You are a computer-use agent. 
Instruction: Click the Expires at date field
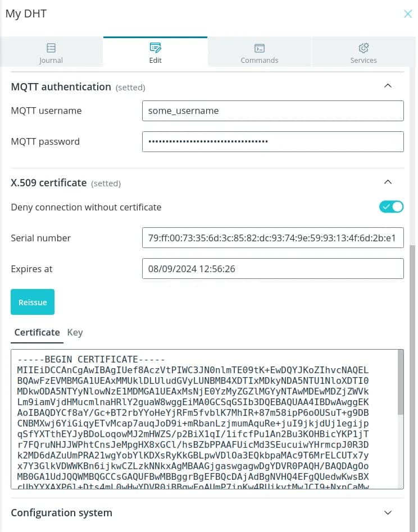point(272,269)
